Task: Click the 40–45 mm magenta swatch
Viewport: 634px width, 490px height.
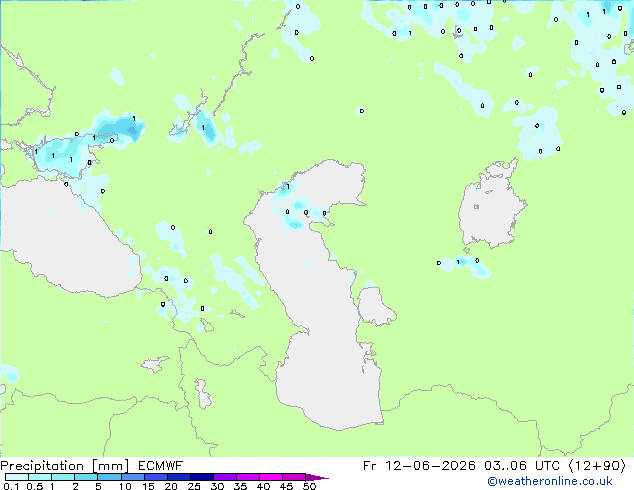Action: click(271, 477)
